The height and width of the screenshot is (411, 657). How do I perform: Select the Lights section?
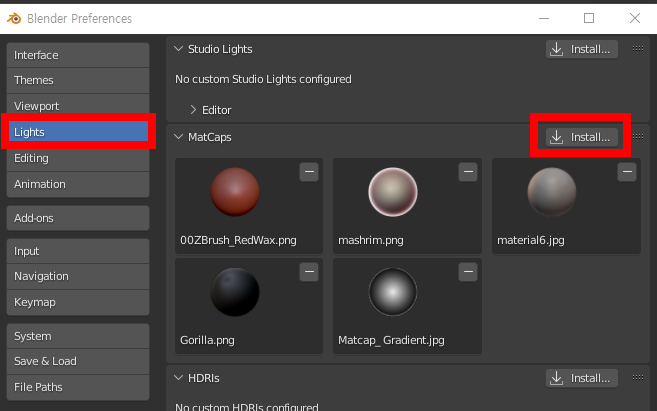tap(78, 132)
